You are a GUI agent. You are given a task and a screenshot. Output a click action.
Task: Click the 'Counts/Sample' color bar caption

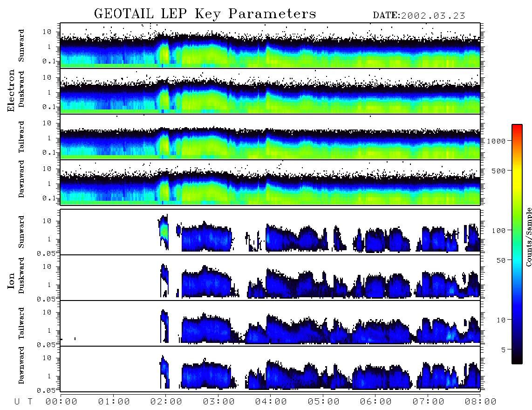coord(529,237)
